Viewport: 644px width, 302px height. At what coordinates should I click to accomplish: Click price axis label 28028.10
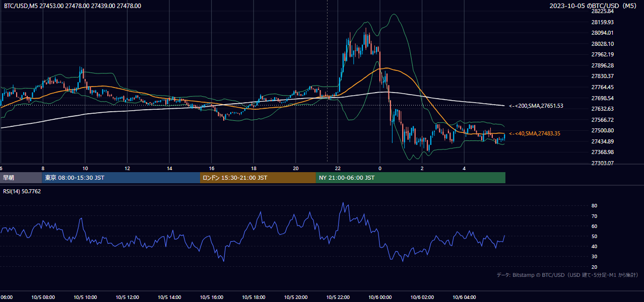tap(602, 44)
